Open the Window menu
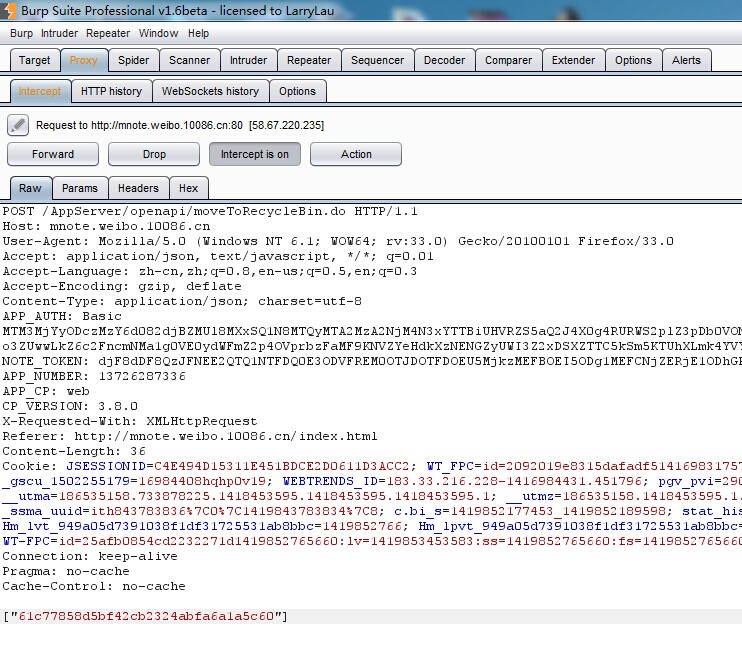The image size is (742, 658). pyautogui.click(x=159, y=34)
